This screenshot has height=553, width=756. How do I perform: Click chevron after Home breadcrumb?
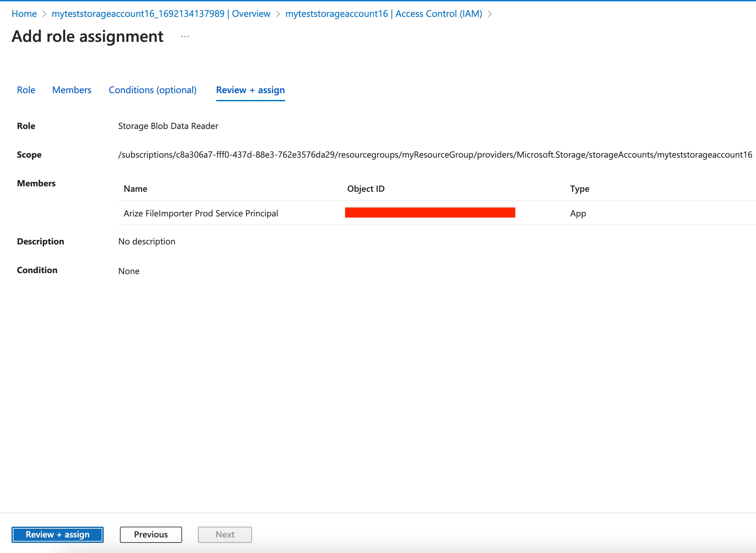point(44,14)
